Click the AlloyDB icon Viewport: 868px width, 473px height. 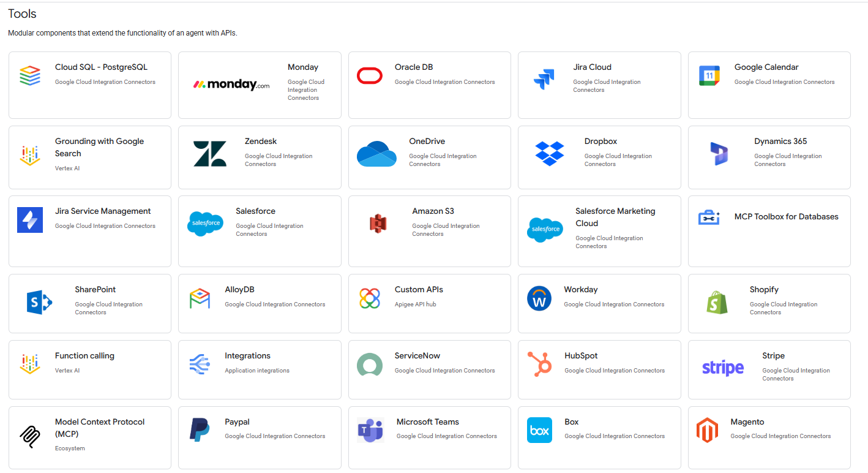pos(200,298)
